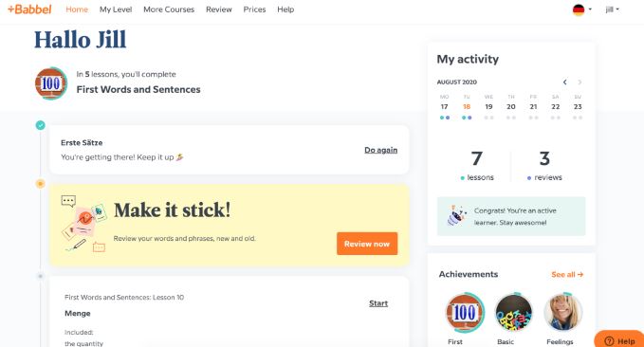Select August 23 in the calendar
The width and height of the screenshot is (644, 347).
[578, 107]
